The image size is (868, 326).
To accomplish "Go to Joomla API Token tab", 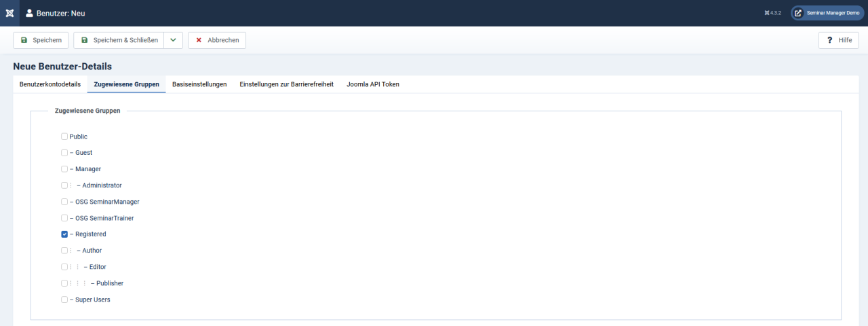I will (373, 84).
